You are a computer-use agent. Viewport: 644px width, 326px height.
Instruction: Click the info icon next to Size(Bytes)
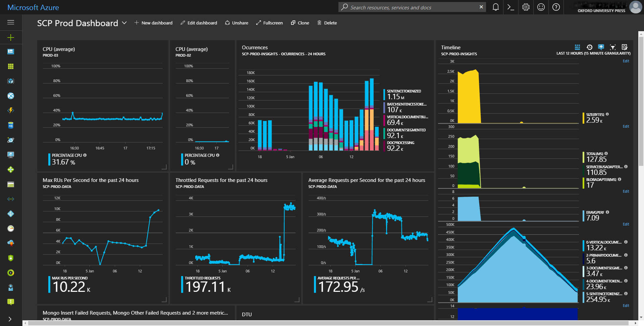[607, 114]
